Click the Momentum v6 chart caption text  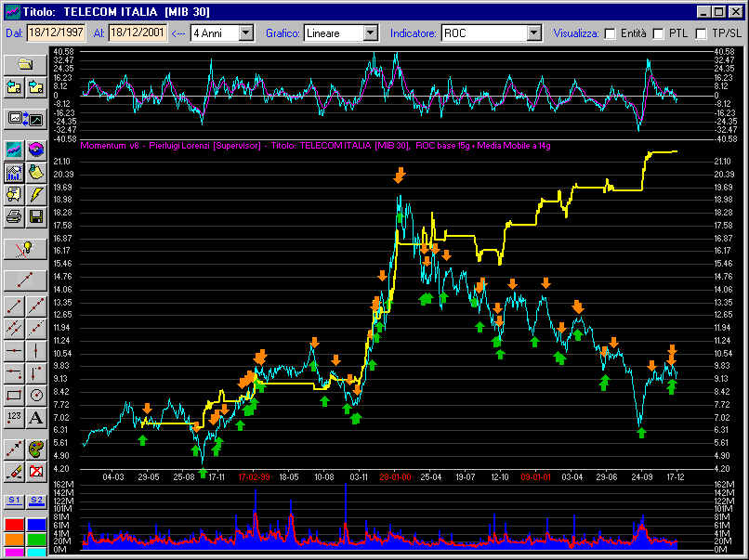click(x=315, y=146)
